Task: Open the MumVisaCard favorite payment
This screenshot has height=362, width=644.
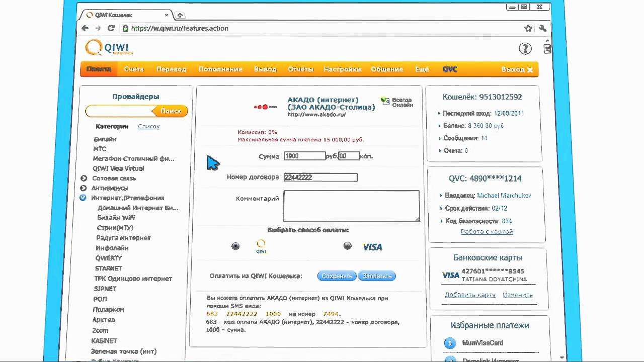Action: [x=482, y=343]
